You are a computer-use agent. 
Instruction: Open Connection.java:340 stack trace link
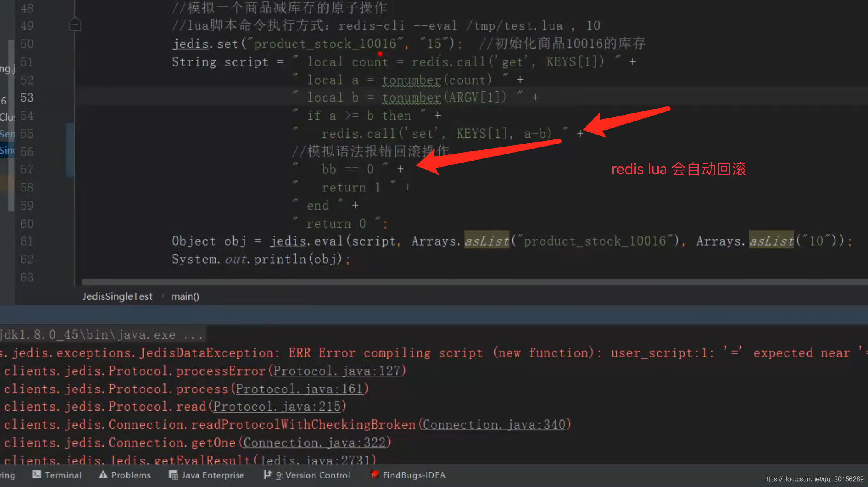pos(494,424)
